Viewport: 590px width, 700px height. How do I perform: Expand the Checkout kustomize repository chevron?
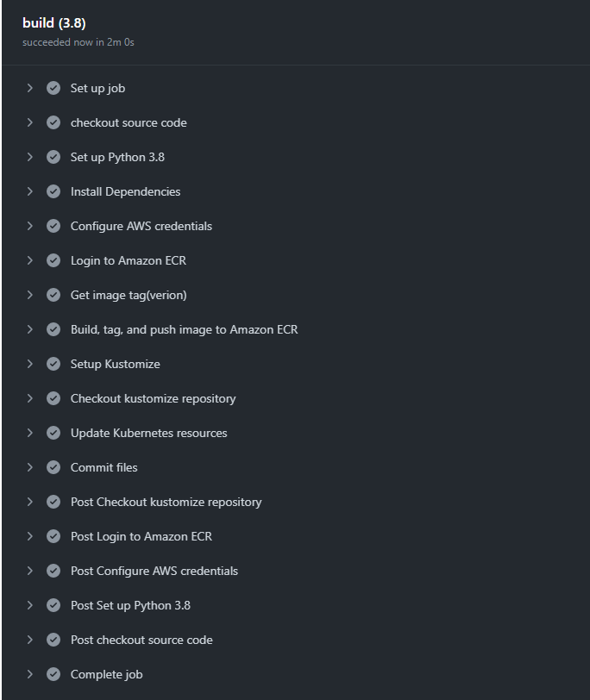[x=29, y=398]
